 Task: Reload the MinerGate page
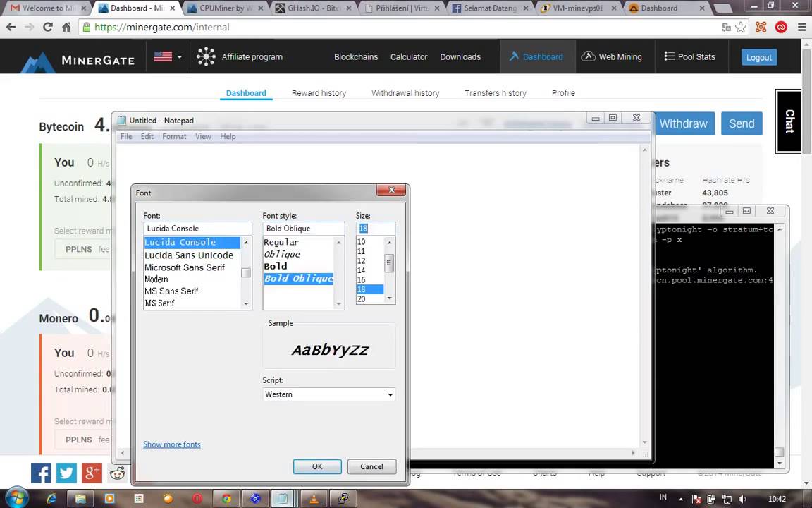(x=48, y=27)
